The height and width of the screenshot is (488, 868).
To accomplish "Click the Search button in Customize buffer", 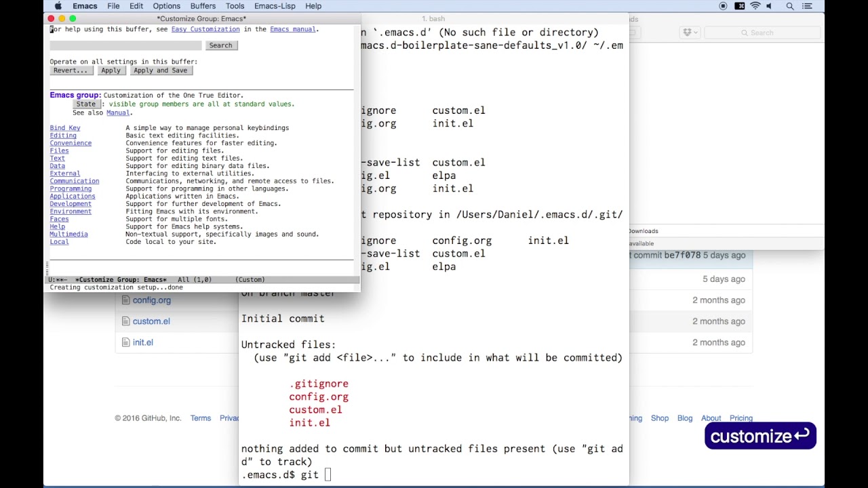I will point(220,45).
